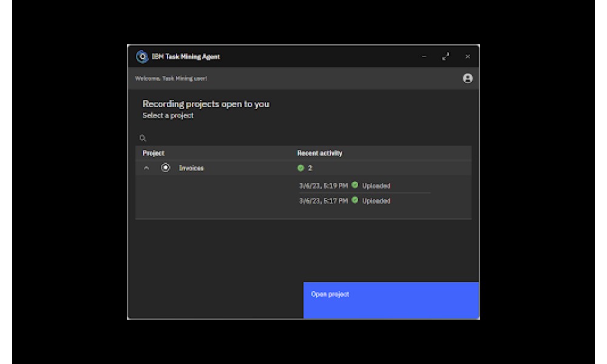Collapse the Invoices project row chevron

146,168
